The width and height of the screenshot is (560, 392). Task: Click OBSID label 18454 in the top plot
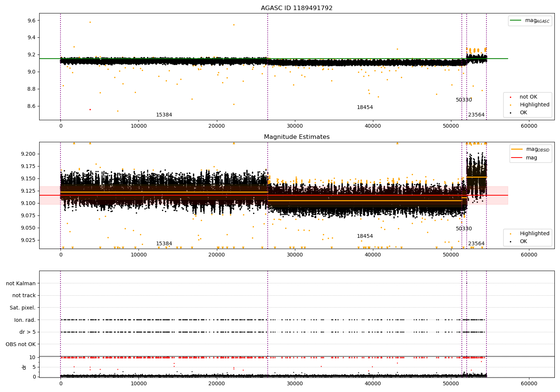pos(365,108)
